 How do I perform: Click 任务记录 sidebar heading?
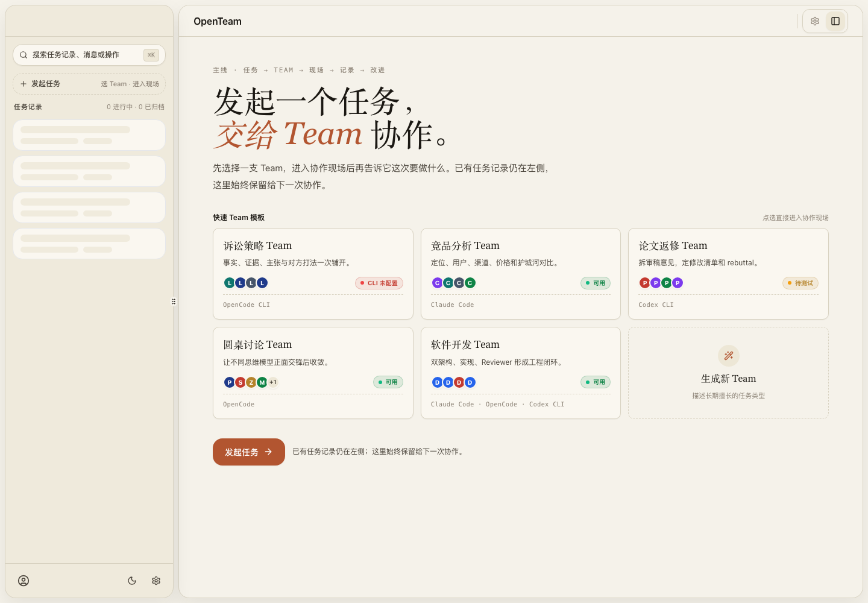pos(28,107)
